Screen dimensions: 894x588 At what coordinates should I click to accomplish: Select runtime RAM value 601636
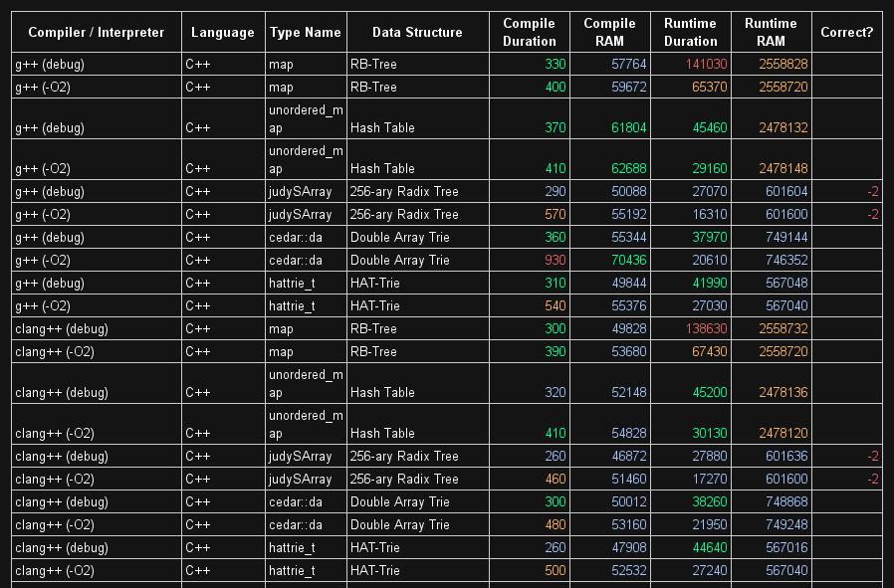point(786,457)
